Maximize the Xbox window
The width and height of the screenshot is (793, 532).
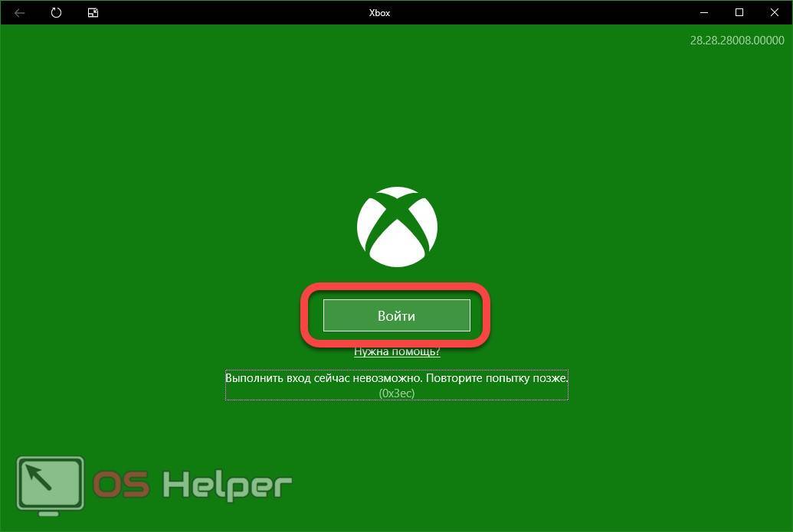click(x=739, y=13)
